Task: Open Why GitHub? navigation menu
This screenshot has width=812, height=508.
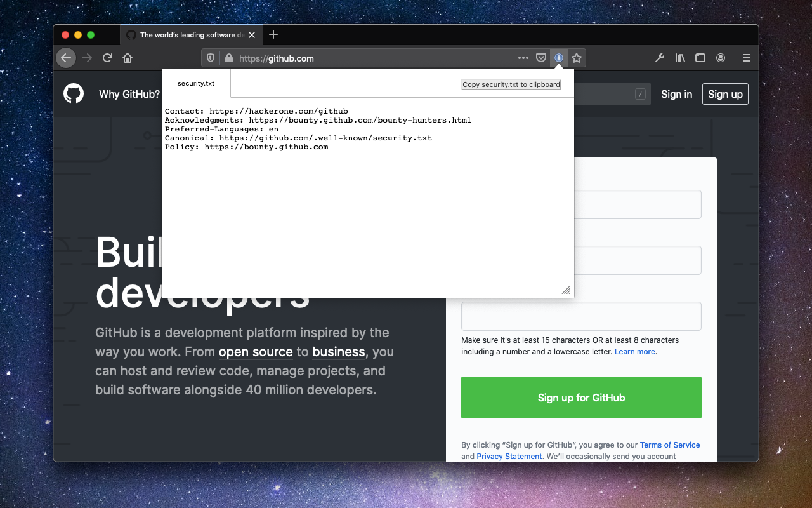Action: [129, 94]
